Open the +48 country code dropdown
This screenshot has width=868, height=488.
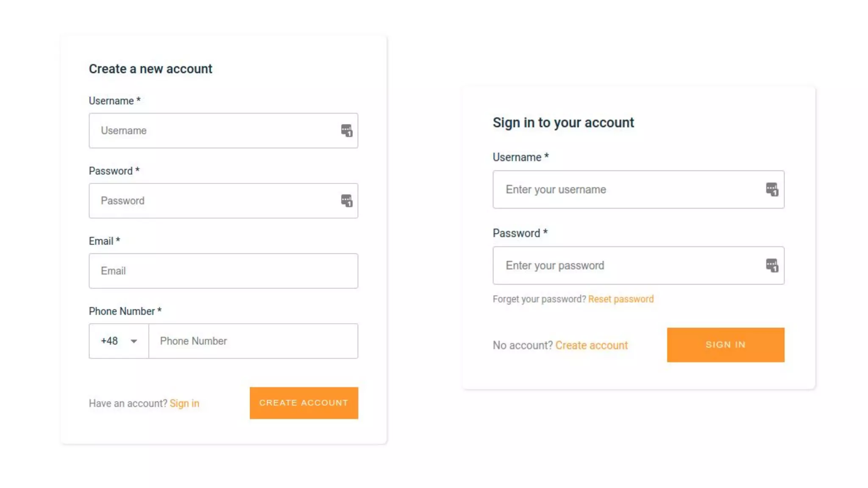click(x=119, y=341)
